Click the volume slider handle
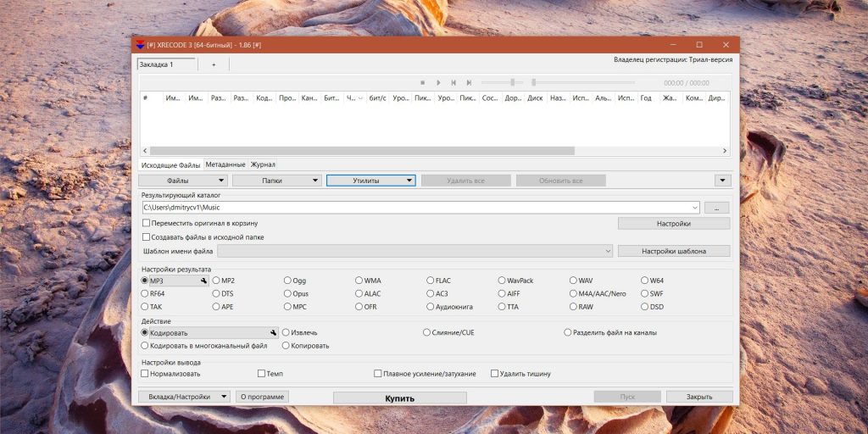The width and height of the screenshot is (868, 434). (x=513, y=82)
